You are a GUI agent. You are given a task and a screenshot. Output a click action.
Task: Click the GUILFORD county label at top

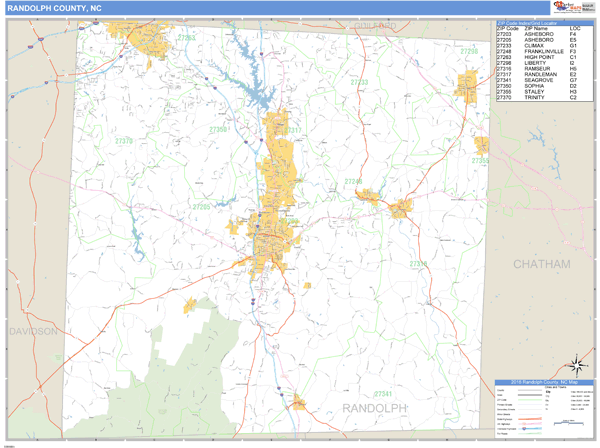[373, 25]
